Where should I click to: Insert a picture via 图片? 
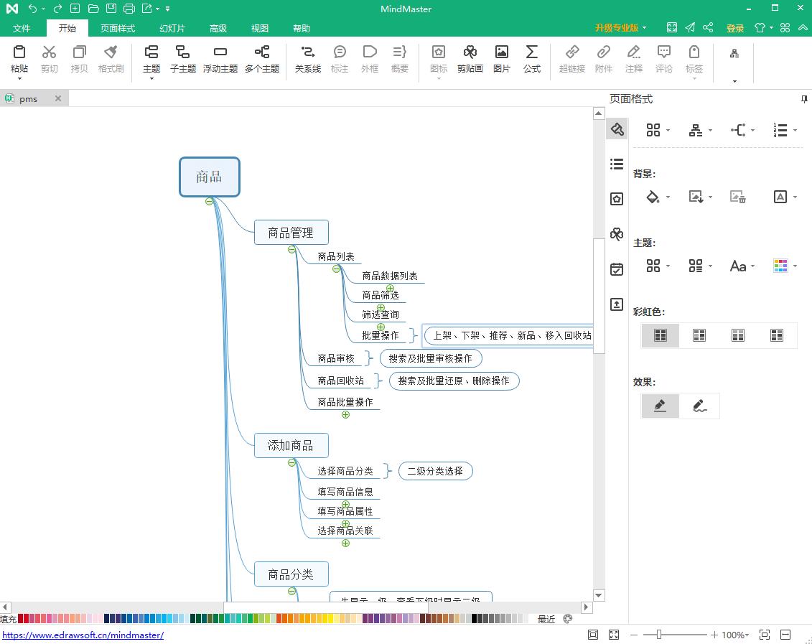coord(502,59)
